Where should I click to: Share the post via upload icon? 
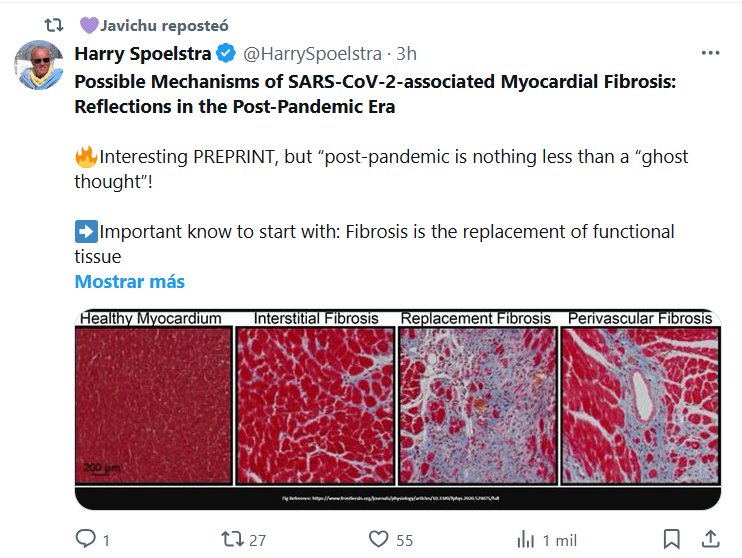709,539
